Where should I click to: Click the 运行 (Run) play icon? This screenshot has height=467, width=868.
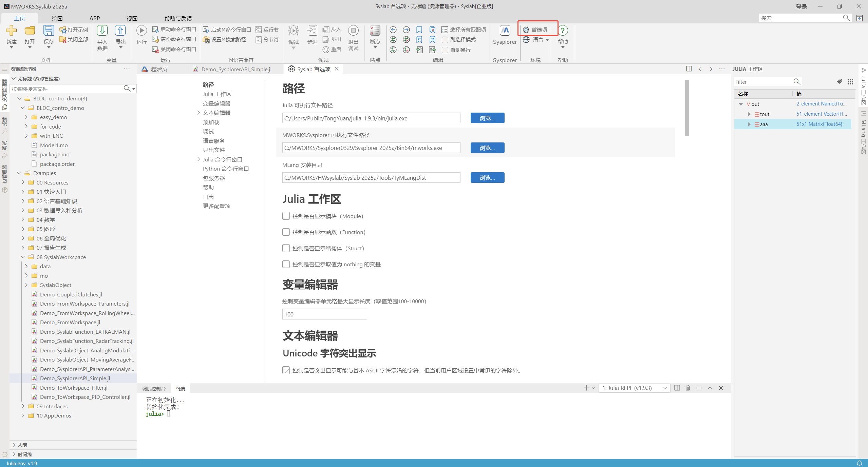pyautogui.click(x=141, y=31)
